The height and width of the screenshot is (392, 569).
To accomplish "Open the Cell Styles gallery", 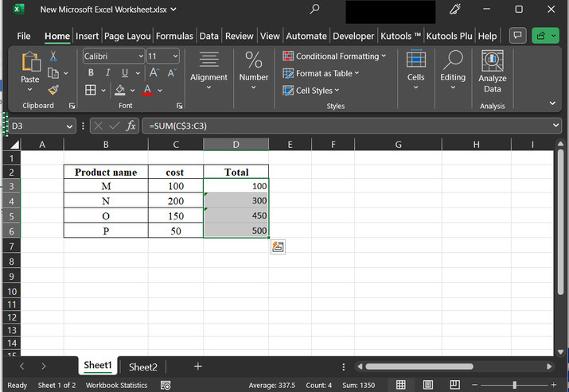I will tap(314, 91).
